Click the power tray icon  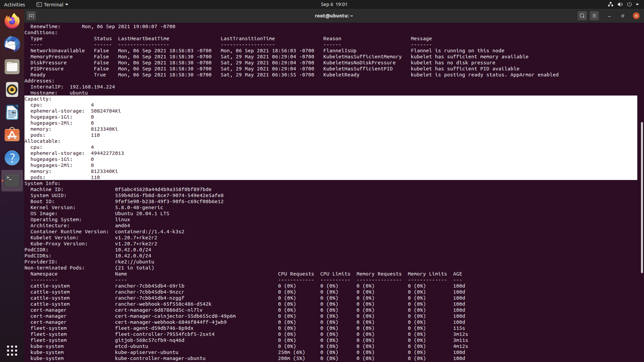pyautogui.click(x=629, y=4)
